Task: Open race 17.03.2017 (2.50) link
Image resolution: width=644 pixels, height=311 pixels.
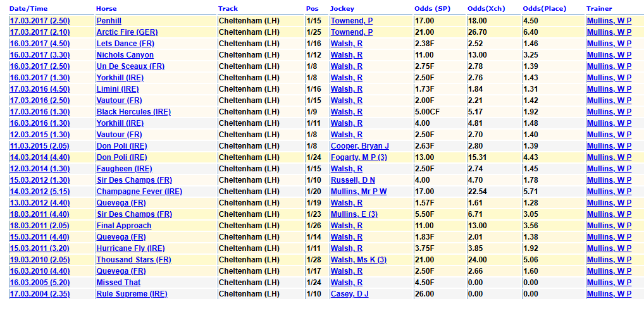Action: [39, 20]
